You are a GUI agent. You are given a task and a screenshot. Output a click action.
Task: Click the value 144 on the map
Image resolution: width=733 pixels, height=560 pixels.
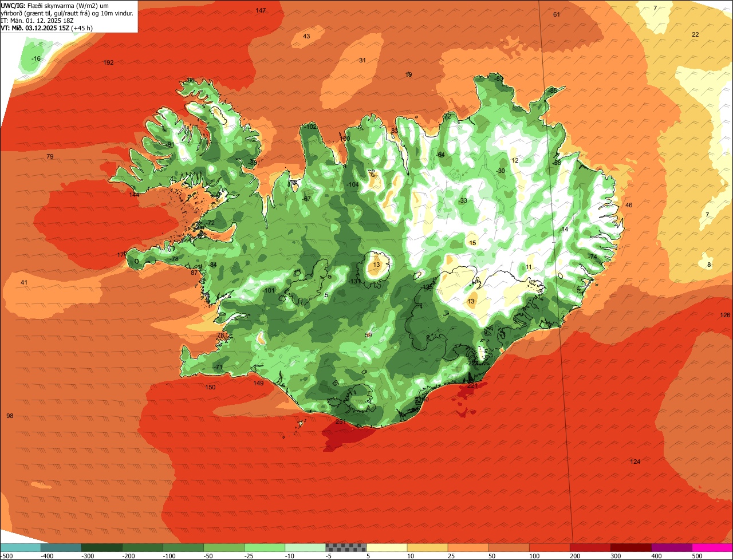point(134,195)
